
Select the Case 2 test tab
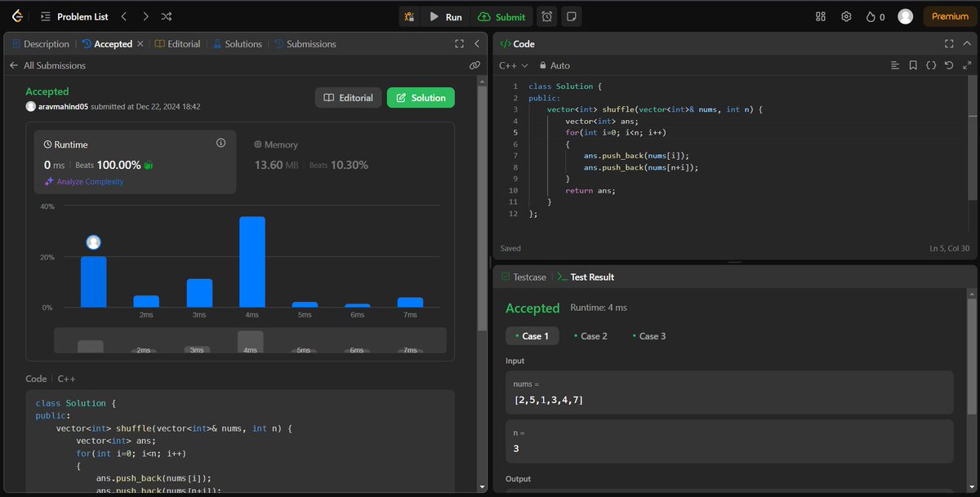590,335
